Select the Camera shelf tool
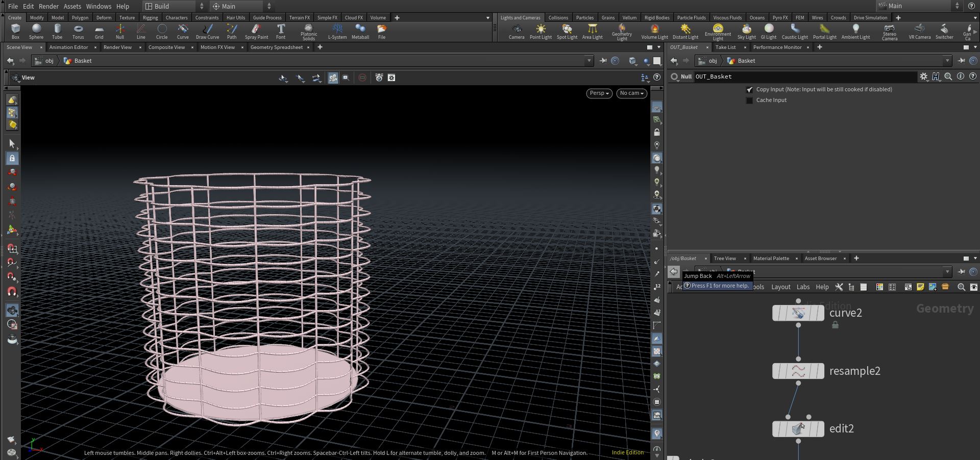Image resolution: width=980 pixels, height=460 pixels. click(x=517, y=32)
